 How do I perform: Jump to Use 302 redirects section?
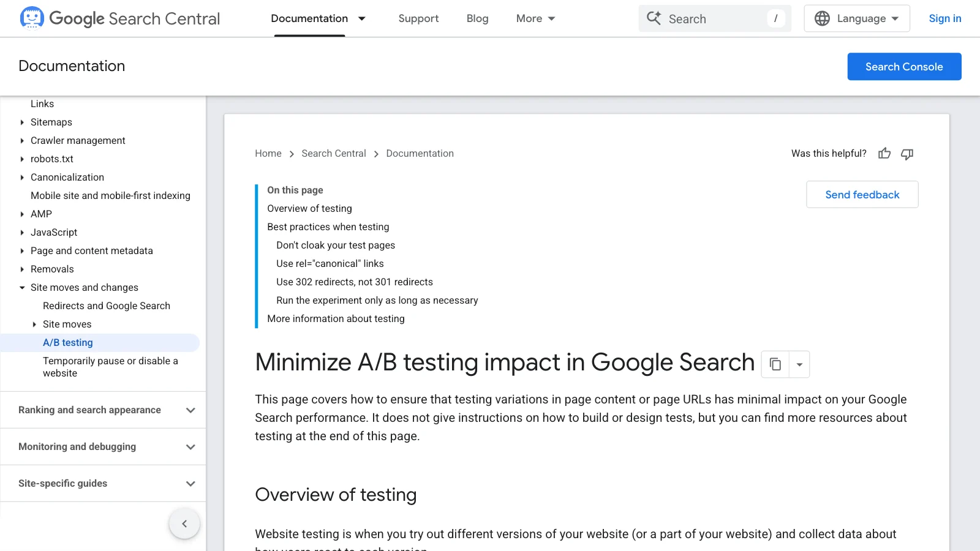355,282
